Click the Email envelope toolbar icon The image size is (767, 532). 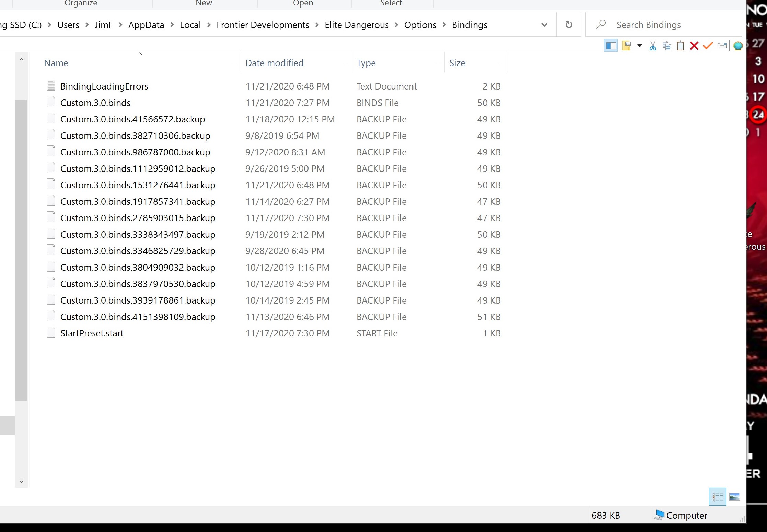point(722,46)
